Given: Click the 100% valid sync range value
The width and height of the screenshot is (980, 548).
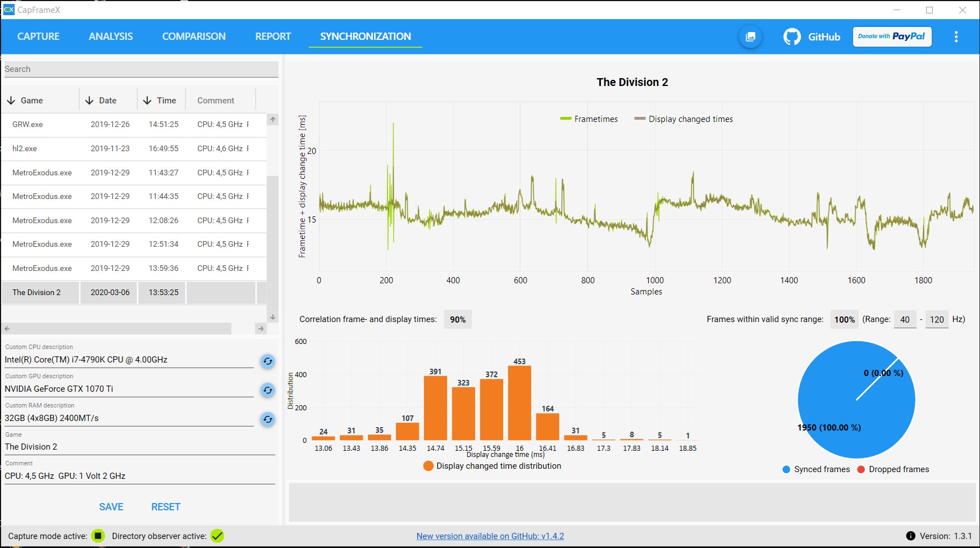Looking at the screenshot, I should click(x=844, y=320).
